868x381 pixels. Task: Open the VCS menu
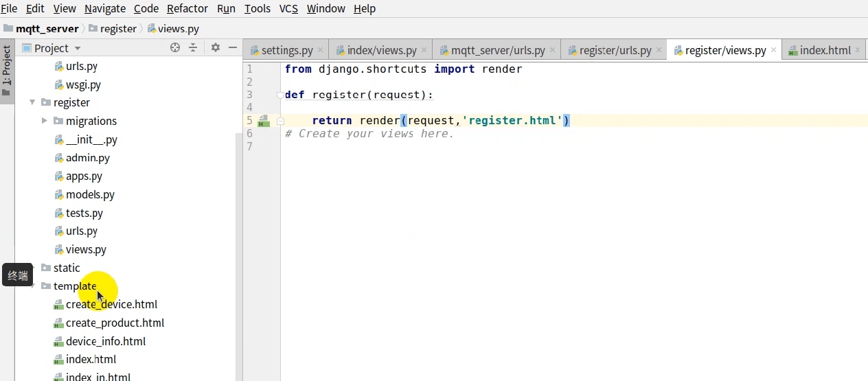point(289,8)
